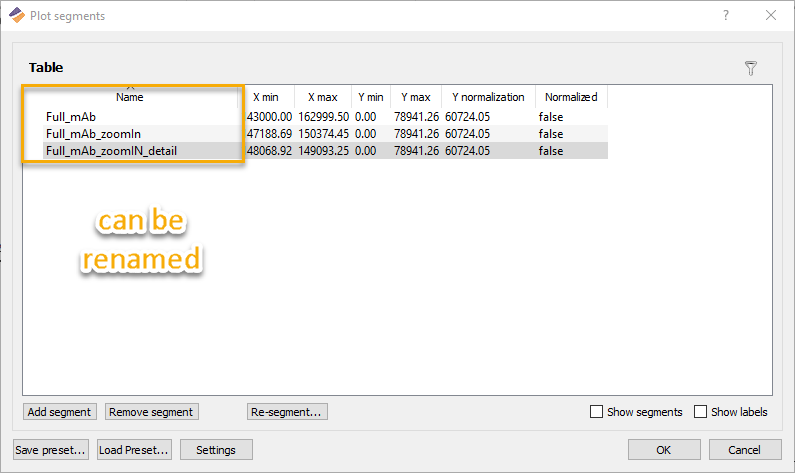Open the Re-segment... dialog

pyautogui.click(x=287, y=412)
